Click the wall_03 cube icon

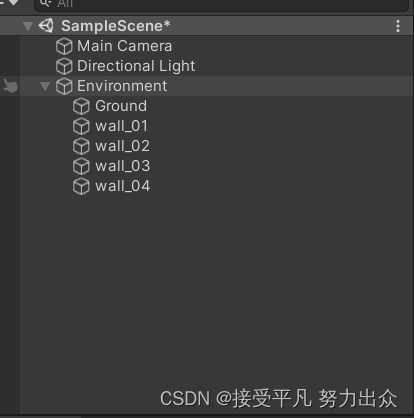pos(81,166)
